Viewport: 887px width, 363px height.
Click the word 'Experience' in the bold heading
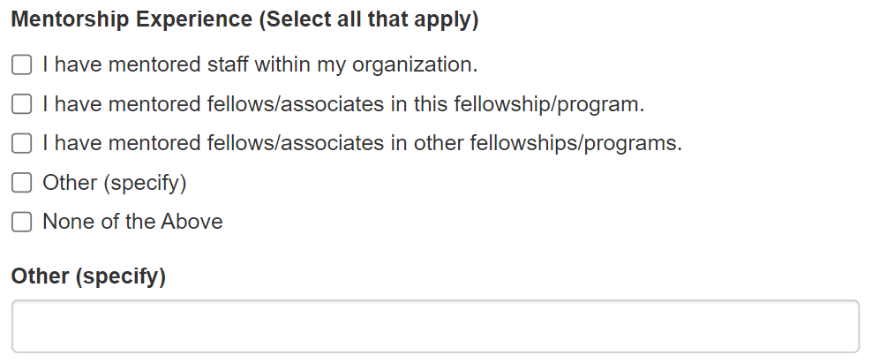[x=194, y=20]
